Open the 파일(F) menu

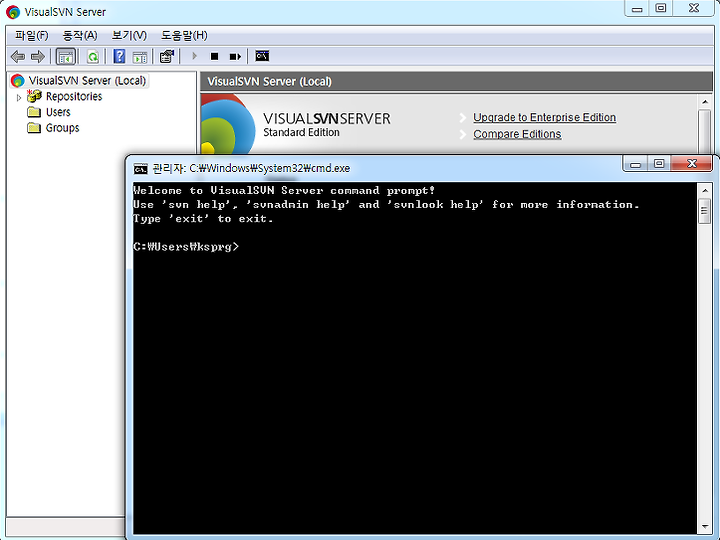tap(31, 35)
